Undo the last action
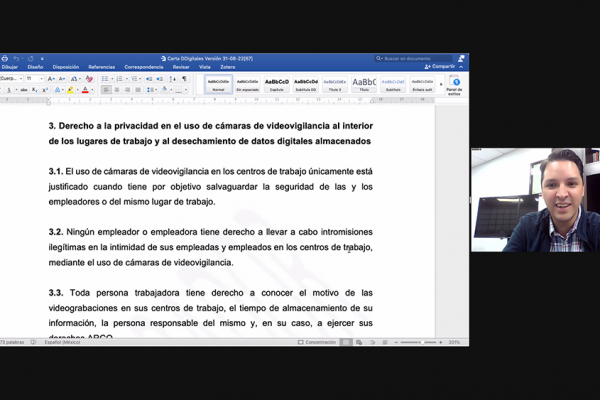Screen dimensions: 600x400 pos(16,59)
